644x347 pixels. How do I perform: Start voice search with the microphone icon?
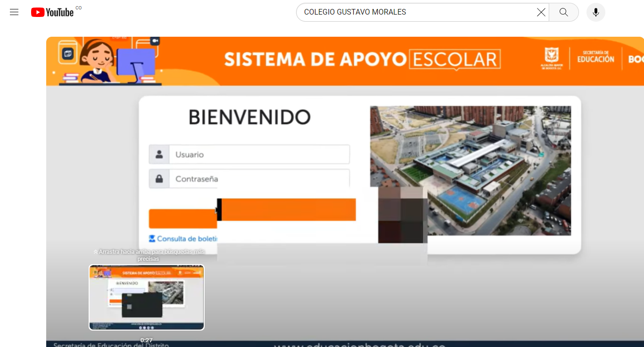tap(595, 12)
